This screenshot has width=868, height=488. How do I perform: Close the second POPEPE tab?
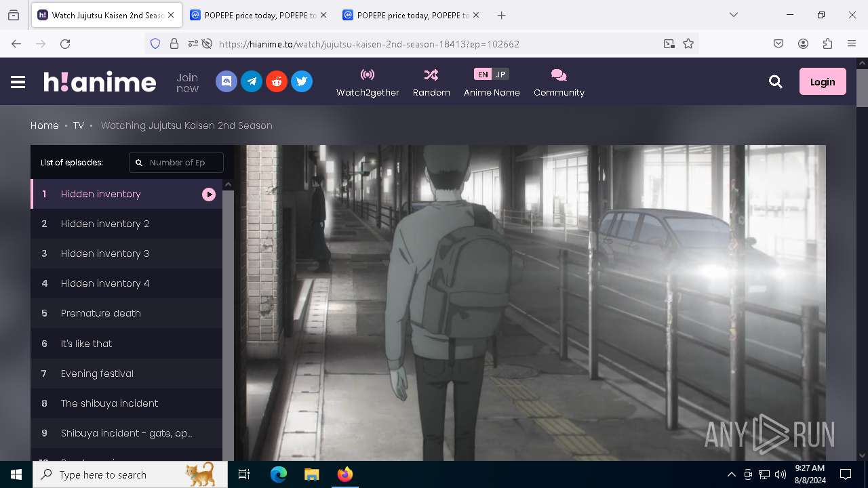pyautogui.click(x=476, y=15)
